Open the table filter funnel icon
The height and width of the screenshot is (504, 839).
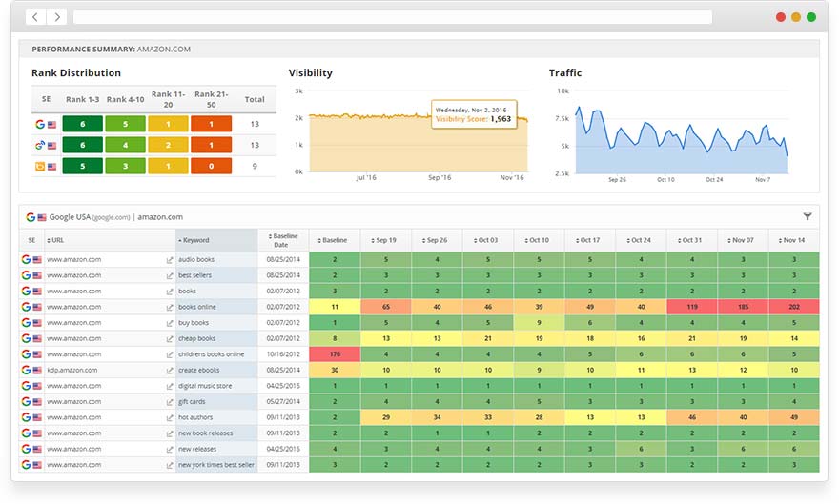click(x=808, y=216)
